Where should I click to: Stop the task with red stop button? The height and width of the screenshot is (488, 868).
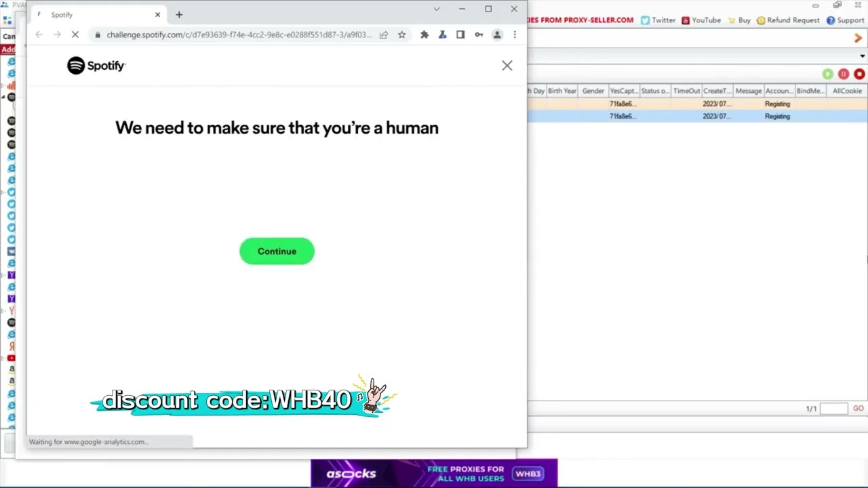click(x=859, y=75)
